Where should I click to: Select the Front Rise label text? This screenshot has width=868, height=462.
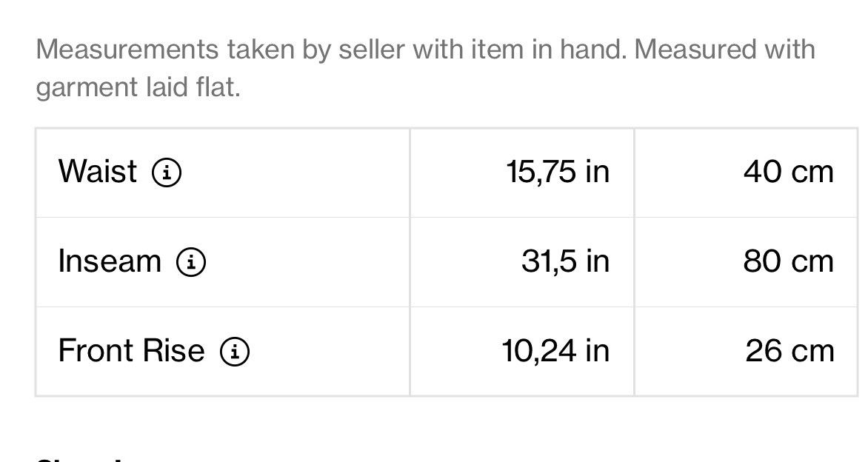coord(132,350)
